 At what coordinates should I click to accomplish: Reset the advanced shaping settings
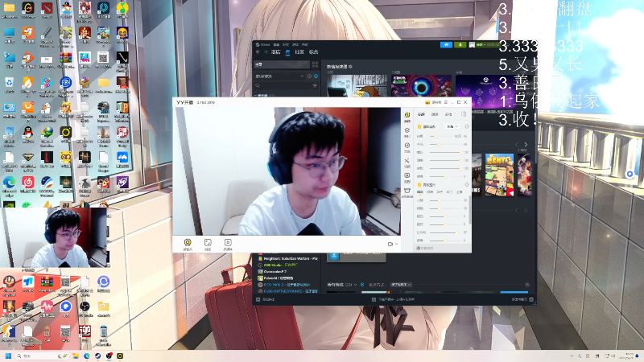tap(467, 185)
